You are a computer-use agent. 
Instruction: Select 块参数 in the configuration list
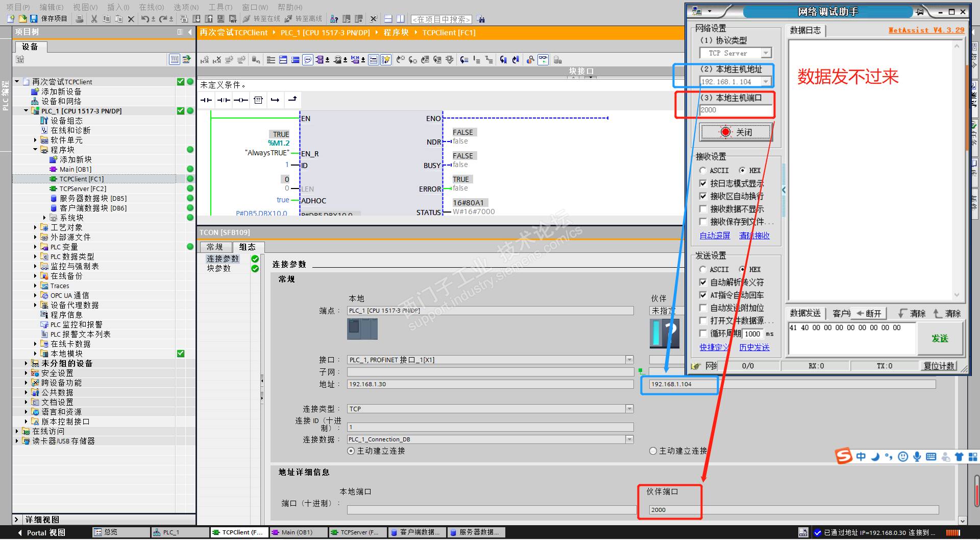coord(219,268)
